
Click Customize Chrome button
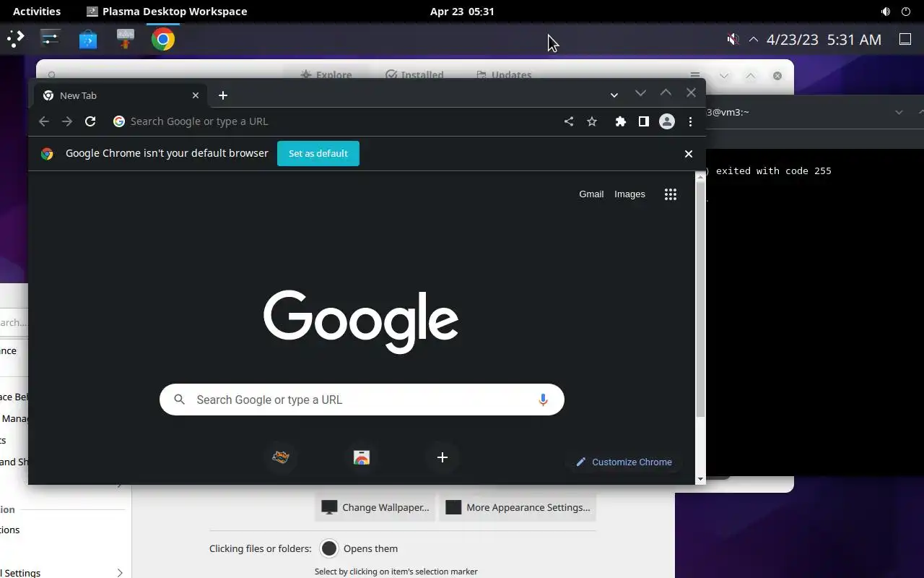coord(624,462)
